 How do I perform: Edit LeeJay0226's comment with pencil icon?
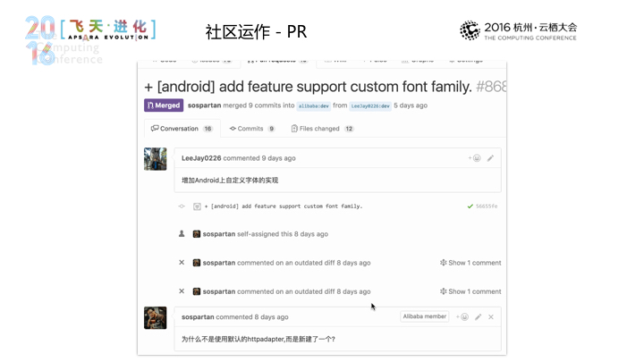click(x=490, y=158)
